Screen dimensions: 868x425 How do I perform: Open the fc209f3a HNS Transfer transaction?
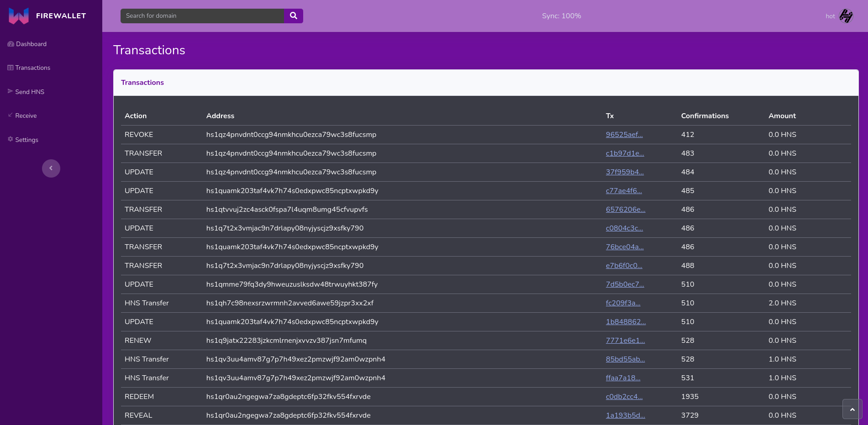tap(623, 303)
